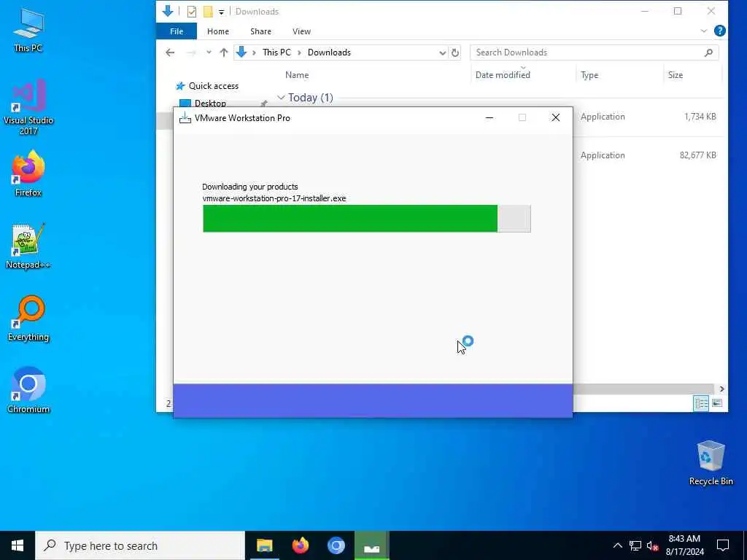Viewport: 747px width, 560px height.
Task: Open recent locations dropdown in Explorer
Action: coord(209,52)
